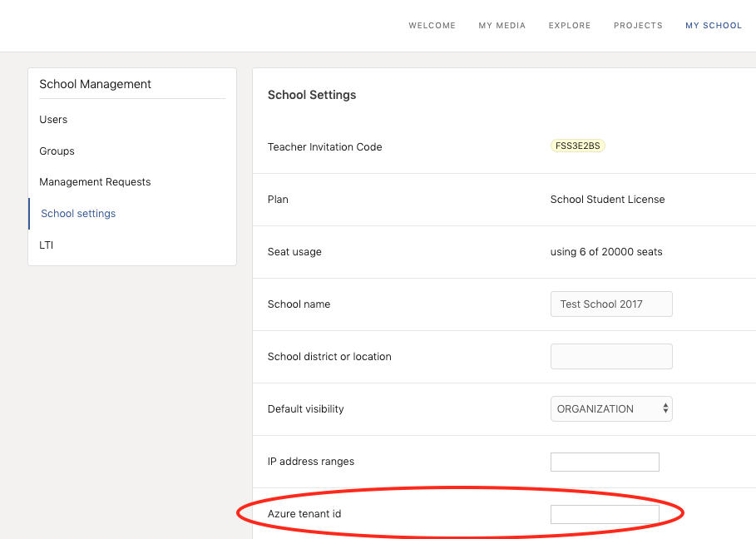Click the 'using 6 of 20000 seats' text

(606, 252)
